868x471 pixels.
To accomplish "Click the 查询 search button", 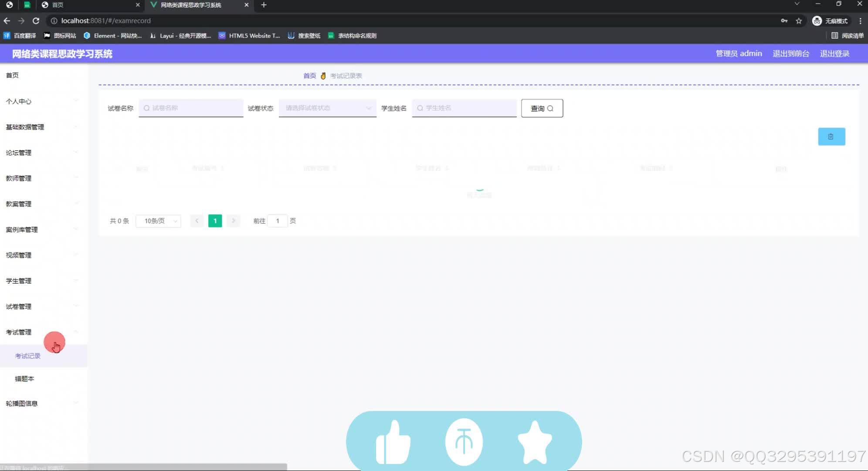I will point(542,108).
